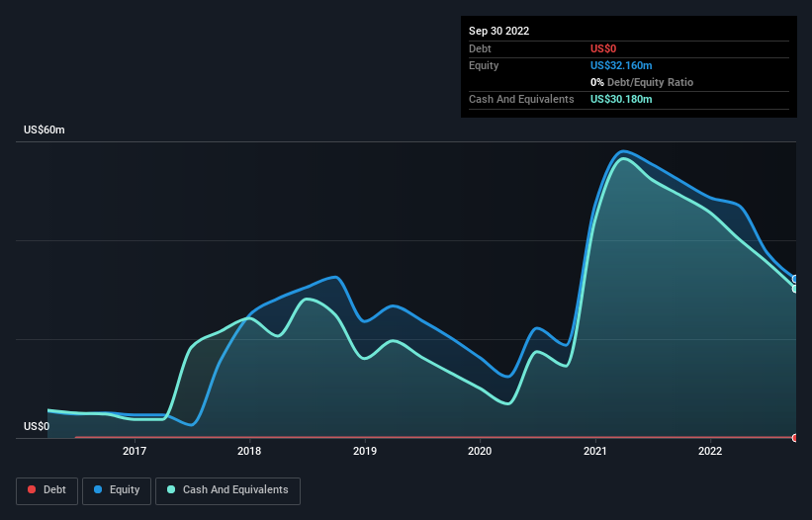Toggle the Equity series legend button

[x=117, y=490]
